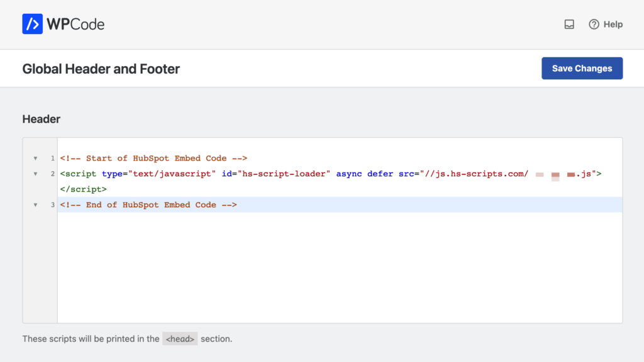Click the WPCode brand name text
This screenshot has height=362, width=644.
tap(75, 25)
